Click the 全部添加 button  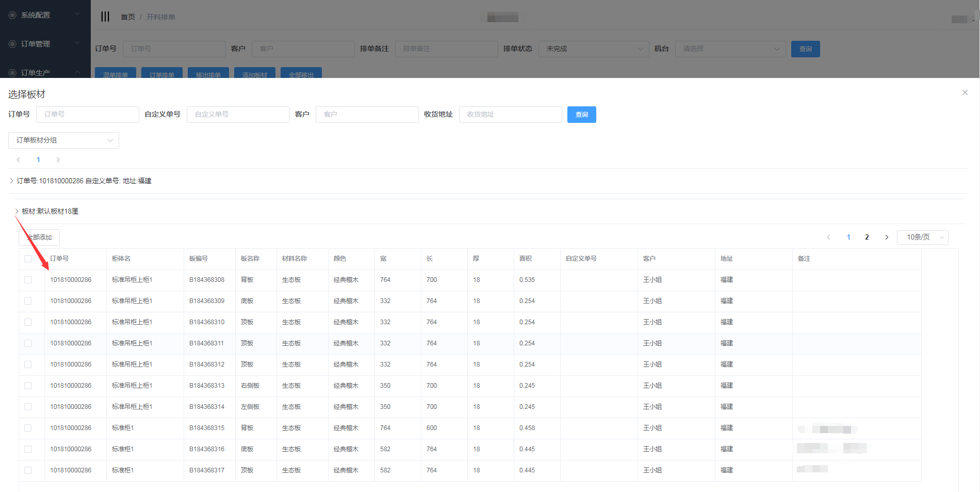point(39,237)
